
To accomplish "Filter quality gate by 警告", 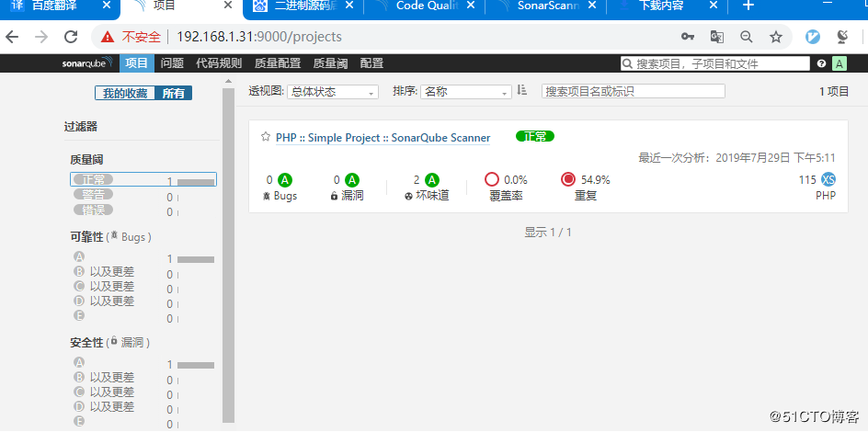I will pos(143,195).
